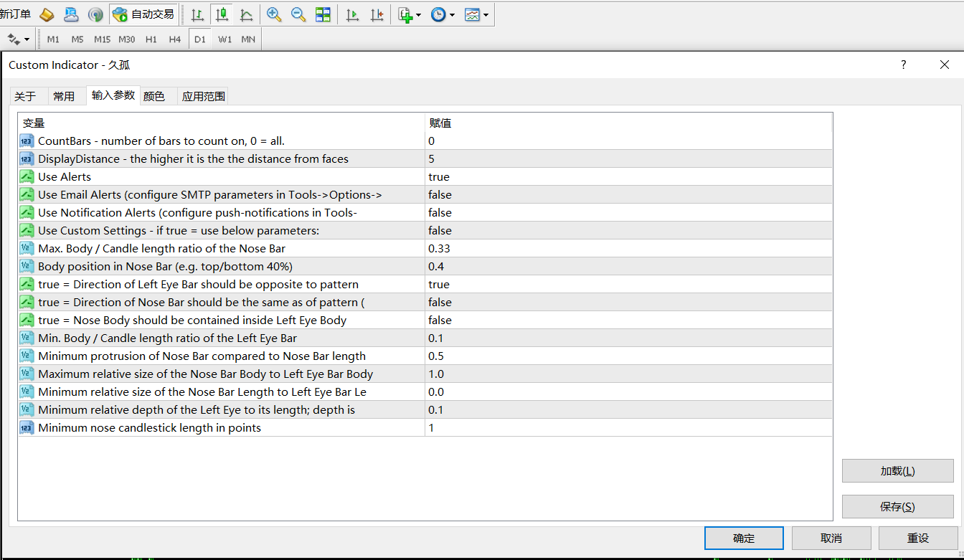Click the icon beside Min. Body / Candle length ratio

[27, 338]
